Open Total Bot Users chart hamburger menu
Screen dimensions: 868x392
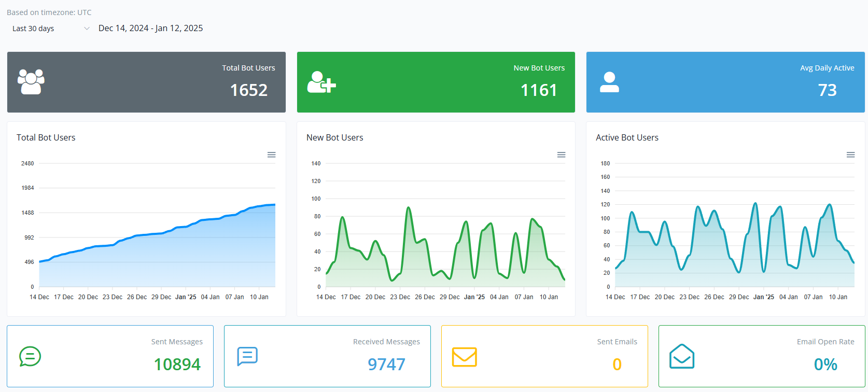(x=271, y=155)
